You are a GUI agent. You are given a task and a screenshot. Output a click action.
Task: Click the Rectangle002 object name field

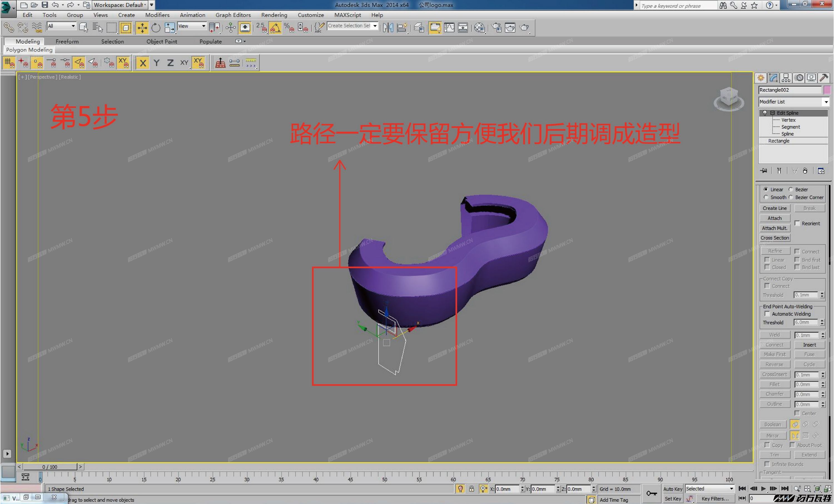click(790, 90)
